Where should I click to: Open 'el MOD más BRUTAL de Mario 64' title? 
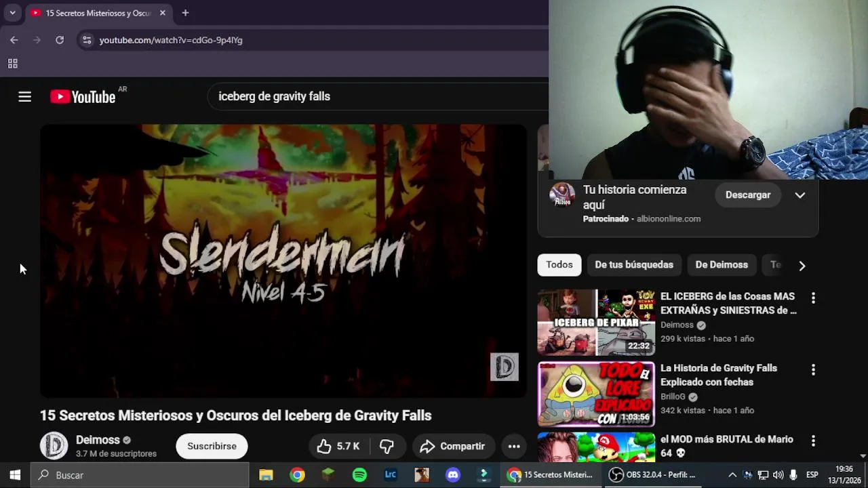tap(727, 446)
